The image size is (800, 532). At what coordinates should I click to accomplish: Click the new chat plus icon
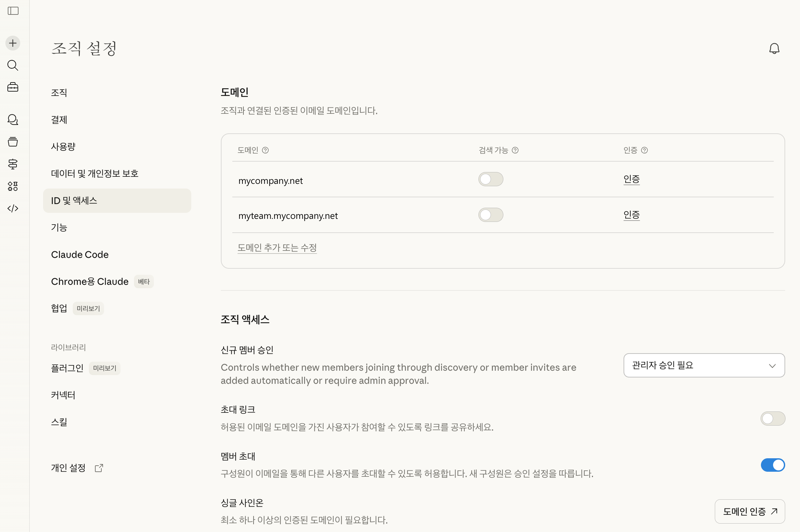click(13, 43)
